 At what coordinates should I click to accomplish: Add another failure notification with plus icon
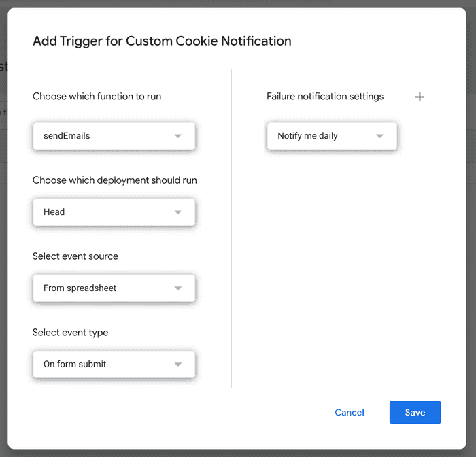(420, 97)
